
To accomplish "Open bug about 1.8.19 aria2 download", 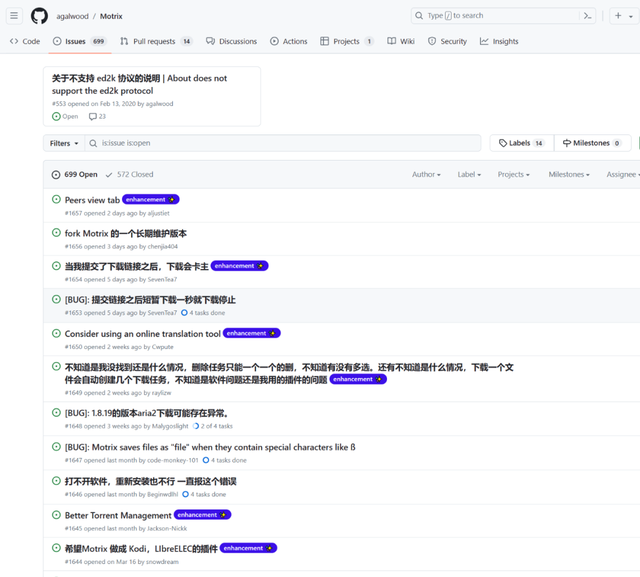I will tap(146, 413).
